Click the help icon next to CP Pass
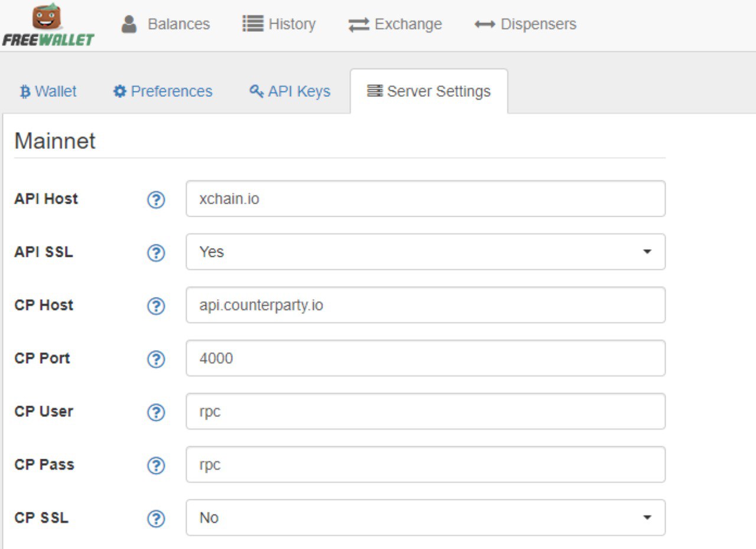This screenshot has width=756, height=549. tap(156, 466)
